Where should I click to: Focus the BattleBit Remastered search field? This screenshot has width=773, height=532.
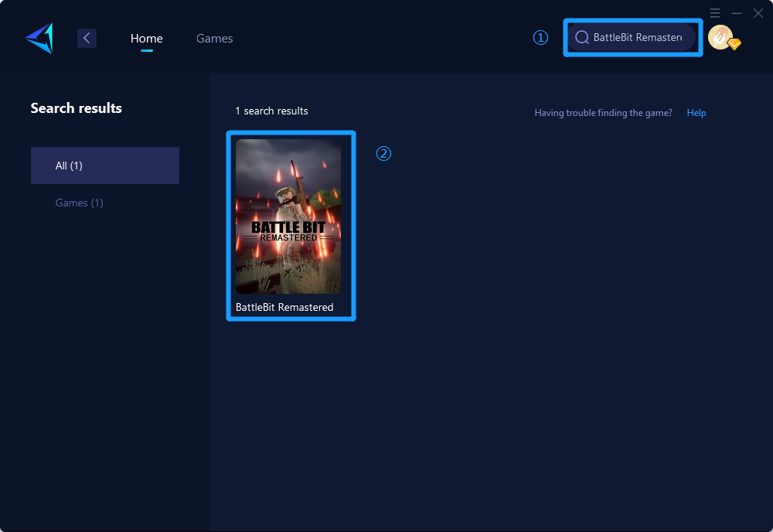tap(632, 37)
